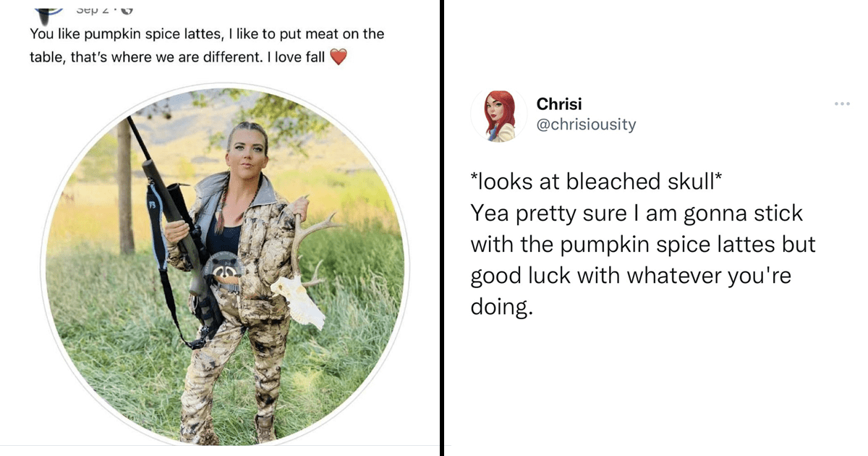This screenshot has height=456, width=868.
Task: Open the three-dots menu on Chrisi's tweet
Action: (842, 104)
